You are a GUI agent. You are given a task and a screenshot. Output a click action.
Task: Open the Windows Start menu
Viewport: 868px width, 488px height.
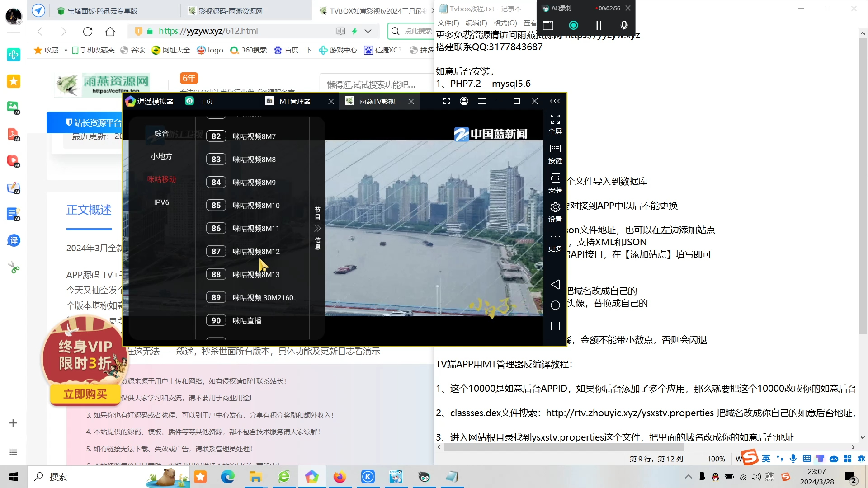(14, 477)
